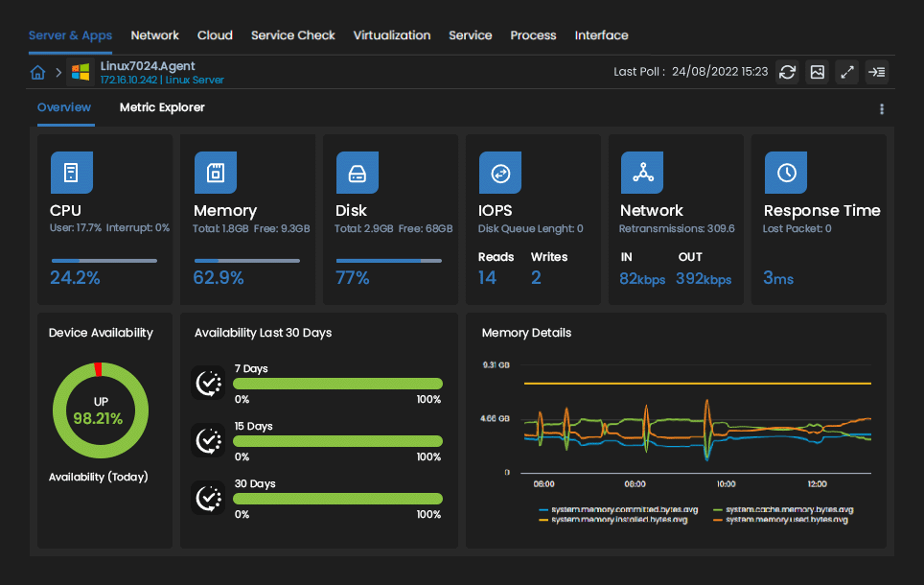Click the IOPS gauge icon
This screenshot has height=585, width=924.
click(x=500, y=173)
